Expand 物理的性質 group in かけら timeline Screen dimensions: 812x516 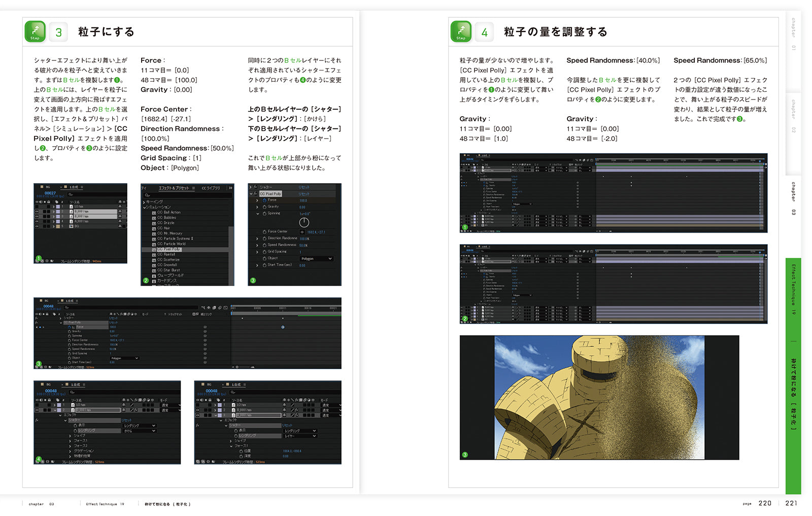tap(70, 457)
